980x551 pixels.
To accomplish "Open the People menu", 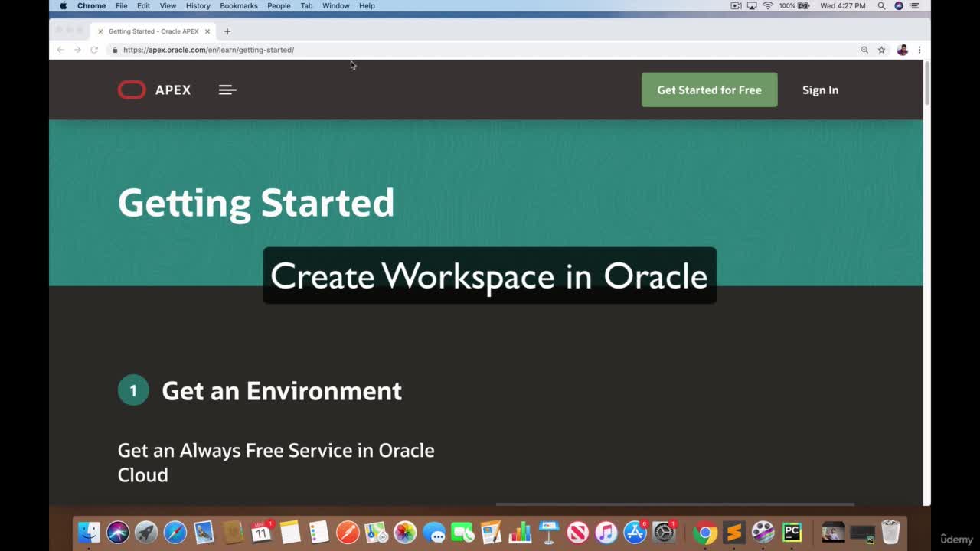I will (x=279, y=5).
